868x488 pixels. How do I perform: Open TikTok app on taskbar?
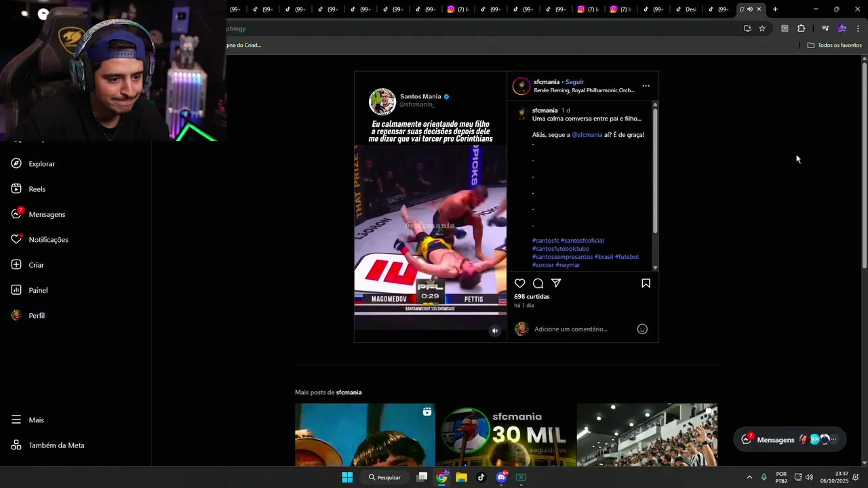coord(481,477)
